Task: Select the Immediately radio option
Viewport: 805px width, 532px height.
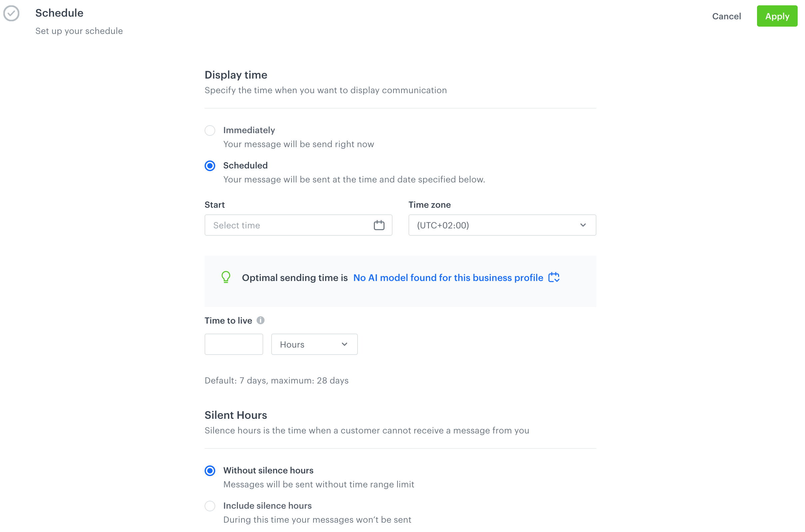Action: 210,131
